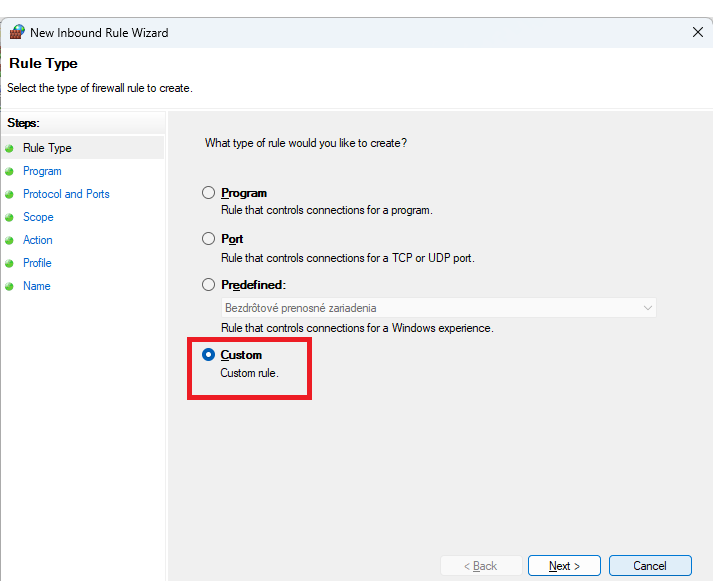713x581 pixels.
Task: Close the wizard window with X
Action: [698, 32]
